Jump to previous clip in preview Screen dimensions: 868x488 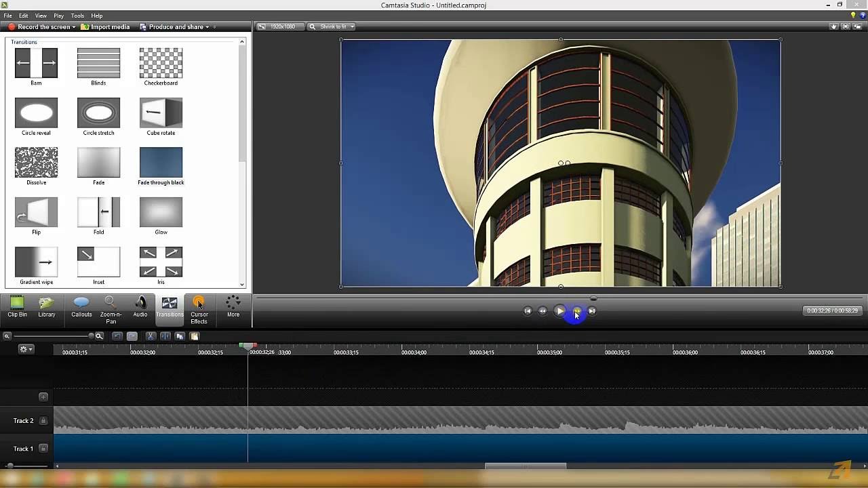(528, 311)
